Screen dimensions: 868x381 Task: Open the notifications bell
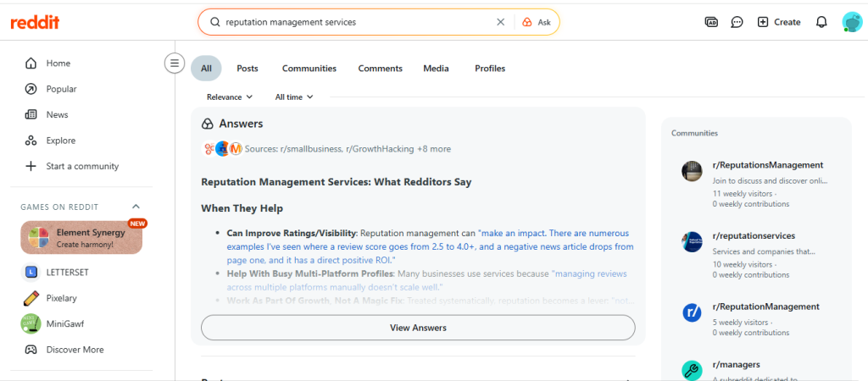click(x=822, y=22)
